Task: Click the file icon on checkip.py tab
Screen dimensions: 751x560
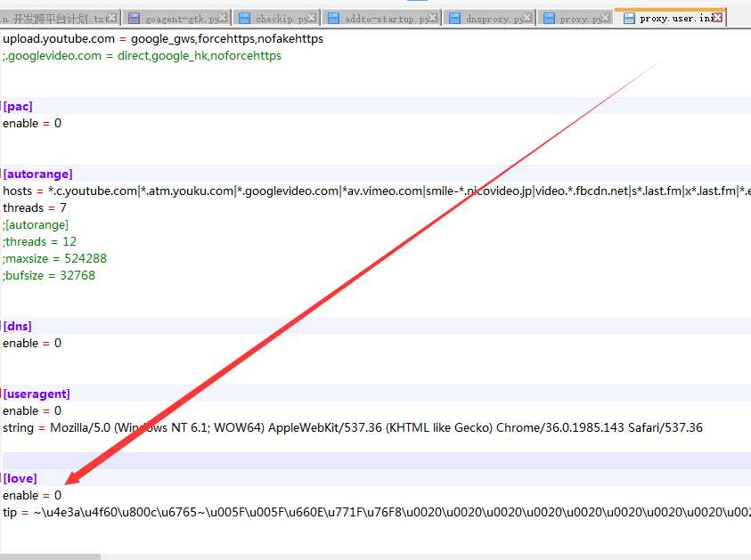Action: pos(244,18)
